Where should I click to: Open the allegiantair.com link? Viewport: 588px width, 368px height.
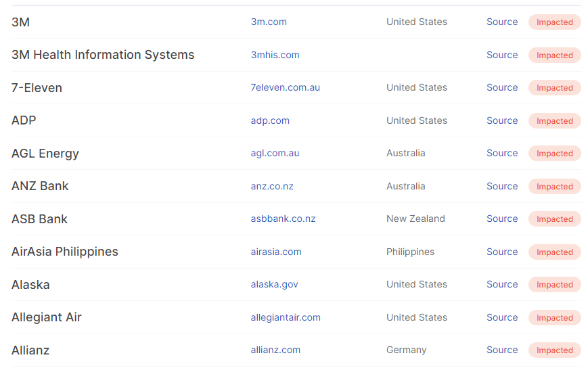pos(286,317)
